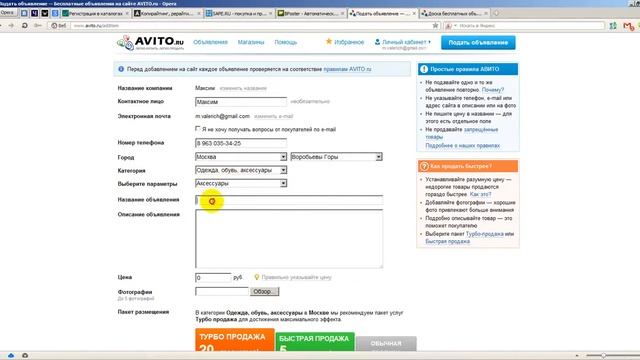This screenshot has width=640, height=360.
Task: Open the search engine selector dropdown
Action: click(x=450, y=25)
